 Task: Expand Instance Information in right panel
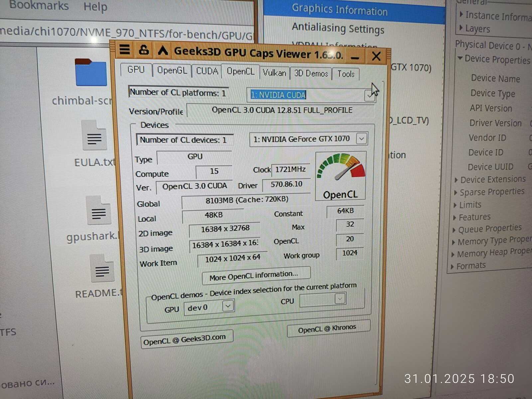(462, 15)
